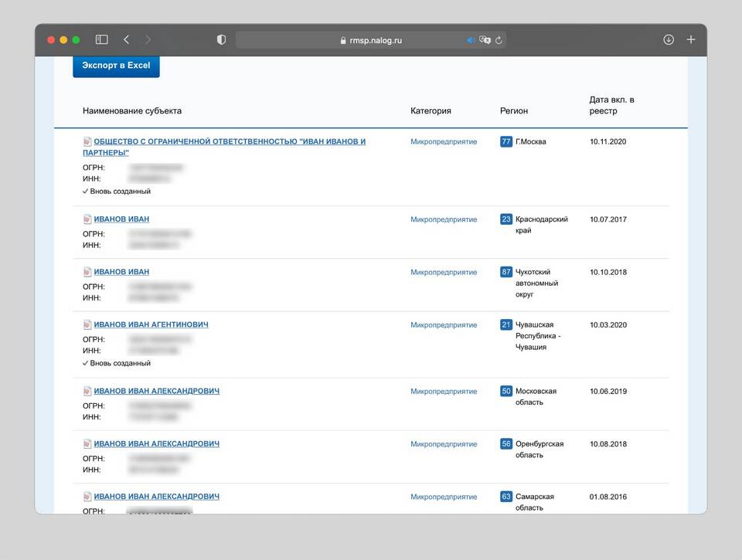Toggle the Safari sidebar panel
The height and width of the screenshot is (560, 742).
pyautogui.click(x=101, y=39)
